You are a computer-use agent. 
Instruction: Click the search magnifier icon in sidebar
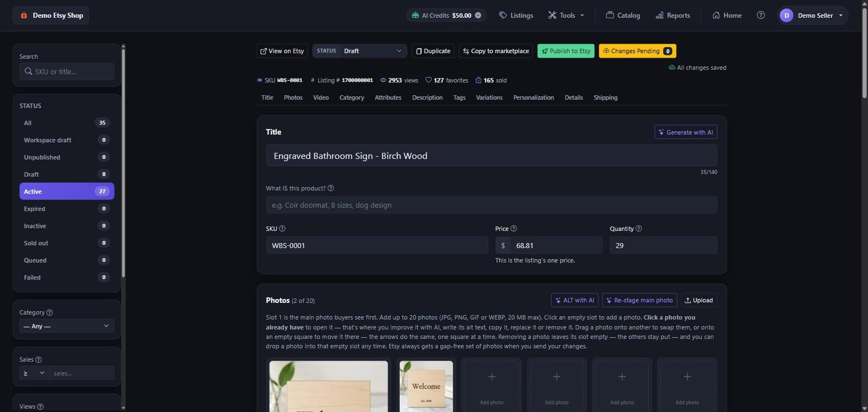(x=28, y=71)
